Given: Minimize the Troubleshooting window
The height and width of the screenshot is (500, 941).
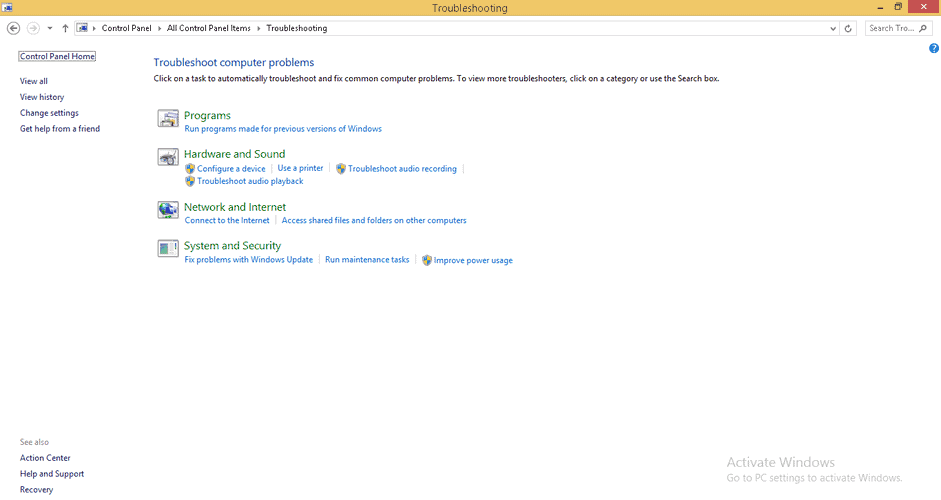Looking at the screenshot, I should click(x=880, y=7).
